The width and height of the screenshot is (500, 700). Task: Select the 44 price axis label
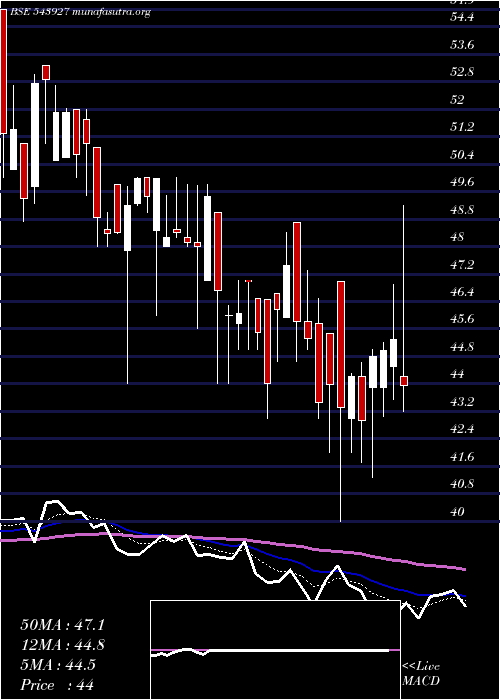tap(457, 374)
